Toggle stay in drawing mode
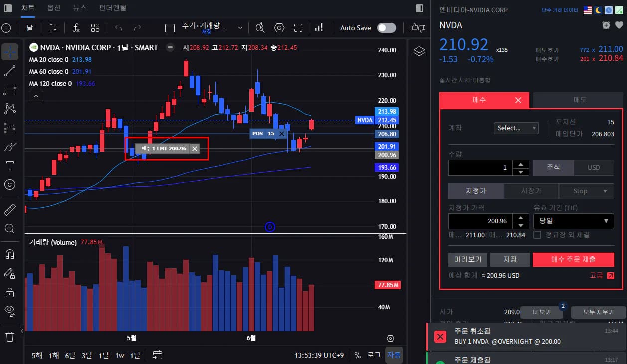627x364 pixels. [x=10, y=273]
